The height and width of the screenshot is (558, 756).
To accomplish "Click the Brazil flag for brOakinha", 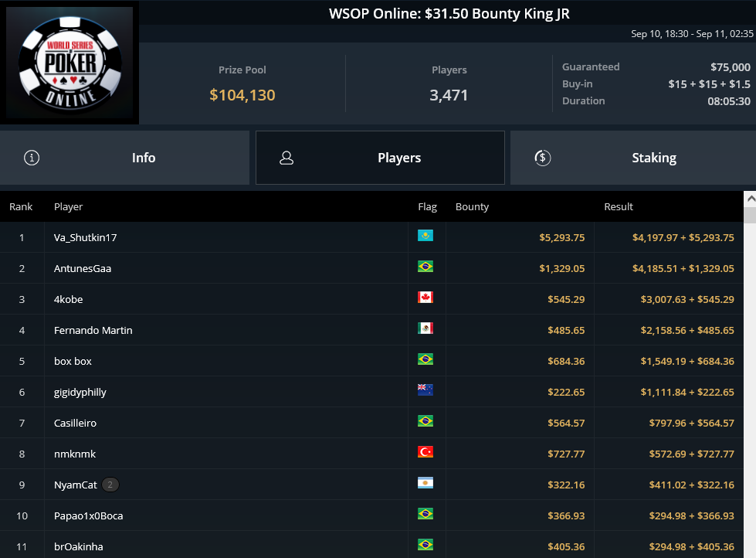I will (x=425, y=545).
